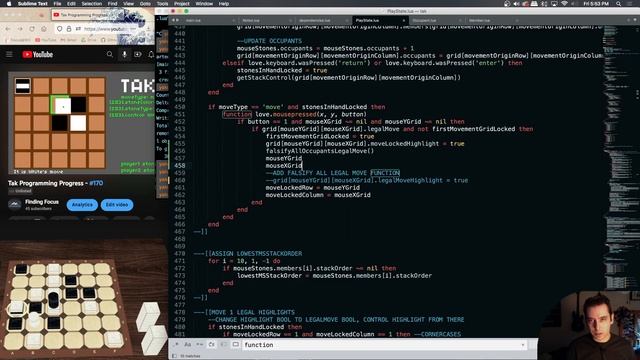Toggle the side bar icon in status bar

pos(174,356)
